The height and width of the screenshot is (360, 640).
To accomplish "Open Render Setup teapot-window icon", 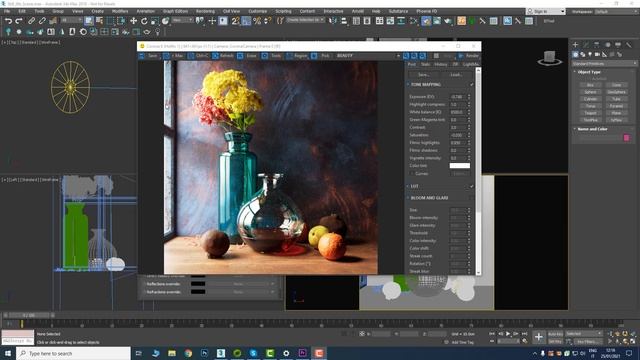I will [426, 21].
